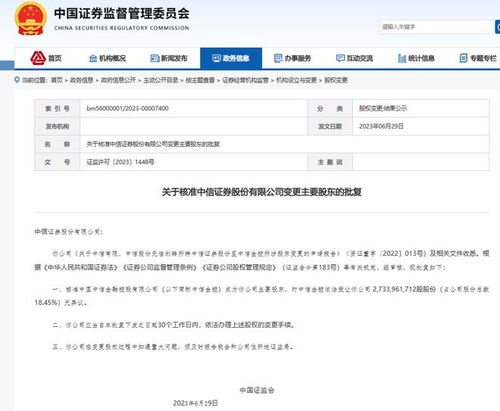Click the paragraph mentioning 30个工作日内

click(x=174, y=325)
